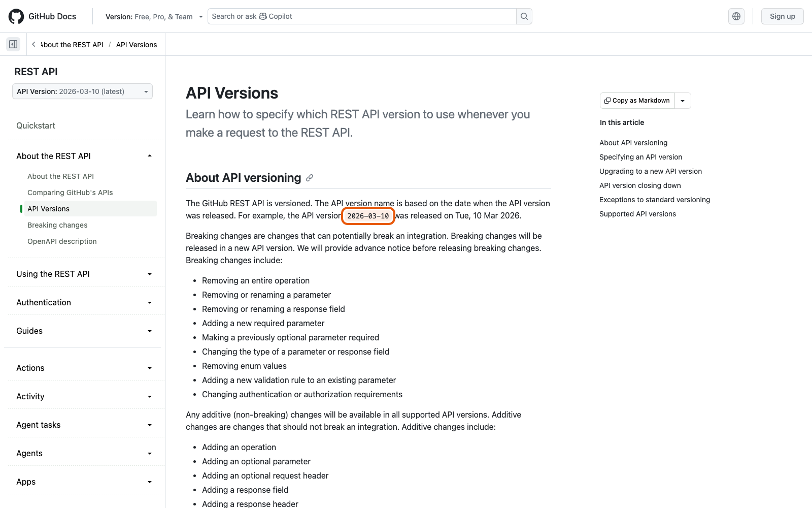Click the anchor link icon beside About API versioning
The height and width of the screenshot is (508, 812).
pos(310,178)
